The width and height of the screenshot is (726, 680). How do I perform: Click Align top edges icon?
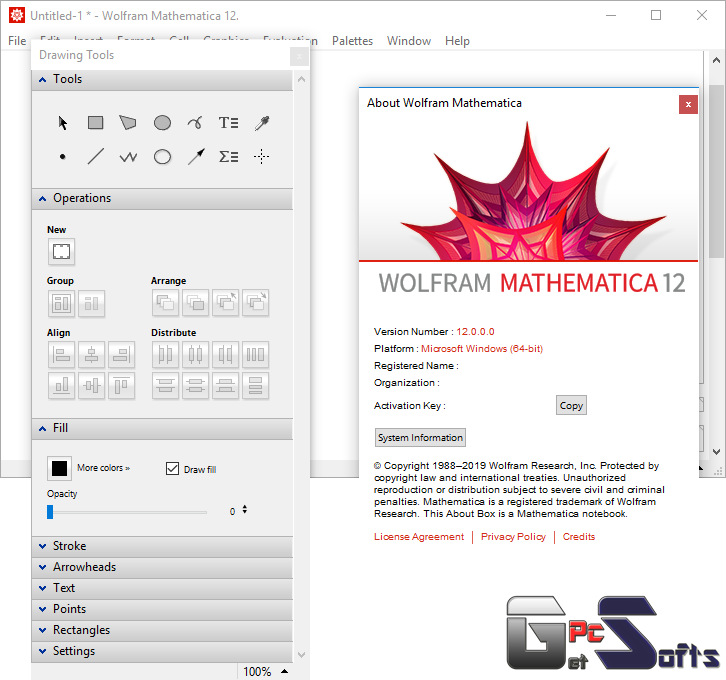(122, 386)
